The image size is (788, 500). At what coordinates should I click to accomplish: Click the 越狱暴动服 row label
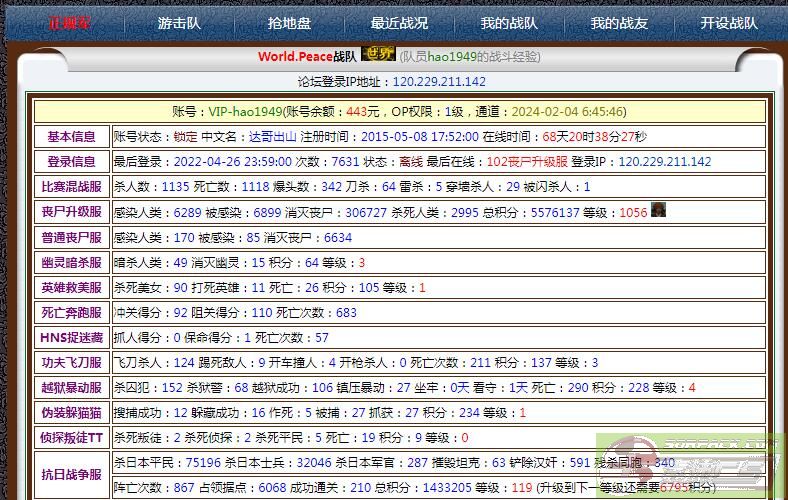tap(71, 388)
